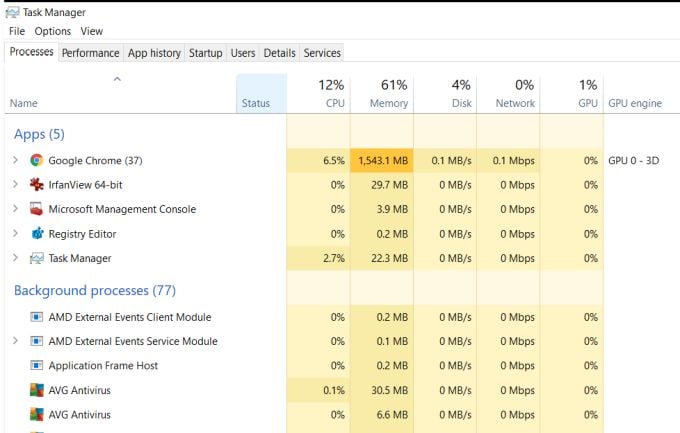Sort processes by CPU column header

pyautogui.click(x=319, y=95)
